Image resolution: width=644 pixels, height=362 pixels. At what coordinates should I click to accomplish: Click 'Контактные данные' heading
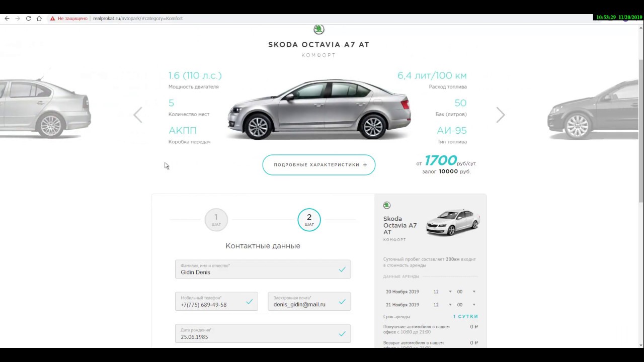coord(263,246)
